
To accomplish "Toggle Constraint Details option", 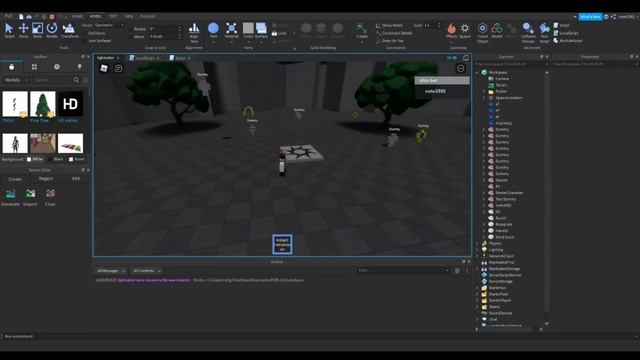I will (x=394, y=33).
